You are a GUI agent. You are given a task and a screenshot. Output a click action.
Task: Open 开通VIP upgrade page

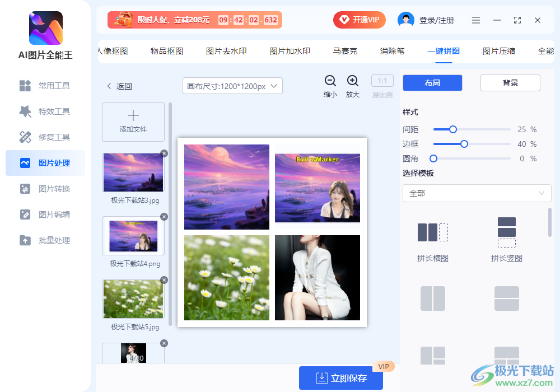point(359,20)
